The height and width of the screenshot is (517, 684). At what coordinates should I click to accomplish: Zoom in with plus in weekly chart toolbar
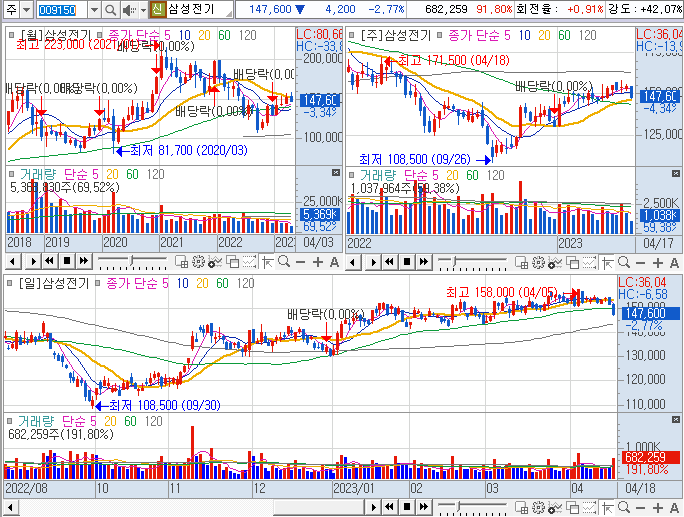click(657, 263)
